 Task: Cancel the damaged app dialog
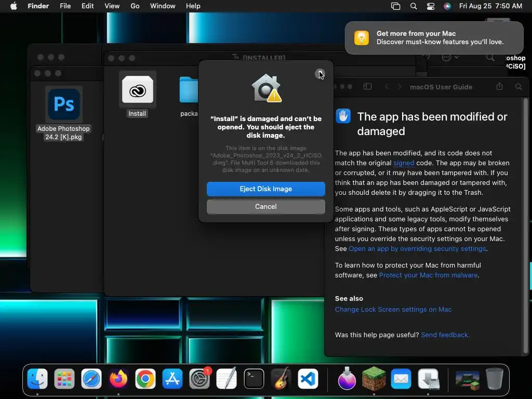pos(265,207)
